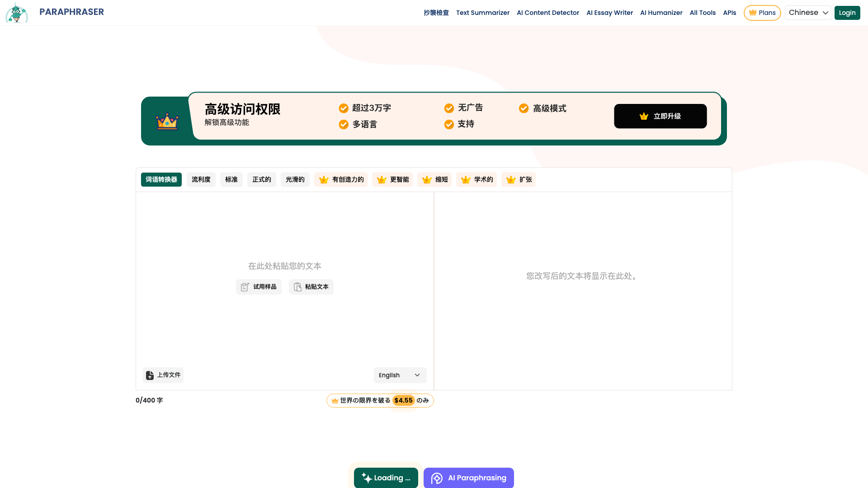
Task: Open the English input language dropdown
Action: click(x=400, y=375)
